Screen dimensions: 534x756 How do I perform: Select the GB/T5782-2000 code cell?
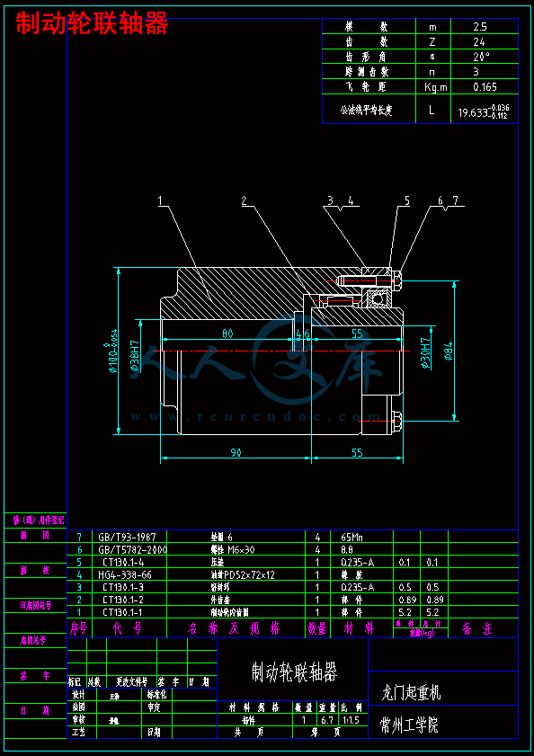pos(133,549)
